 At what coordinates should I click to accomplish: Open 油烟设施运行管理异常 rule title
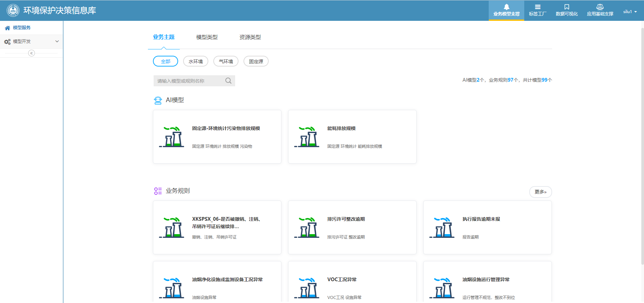tap(486, 279)
